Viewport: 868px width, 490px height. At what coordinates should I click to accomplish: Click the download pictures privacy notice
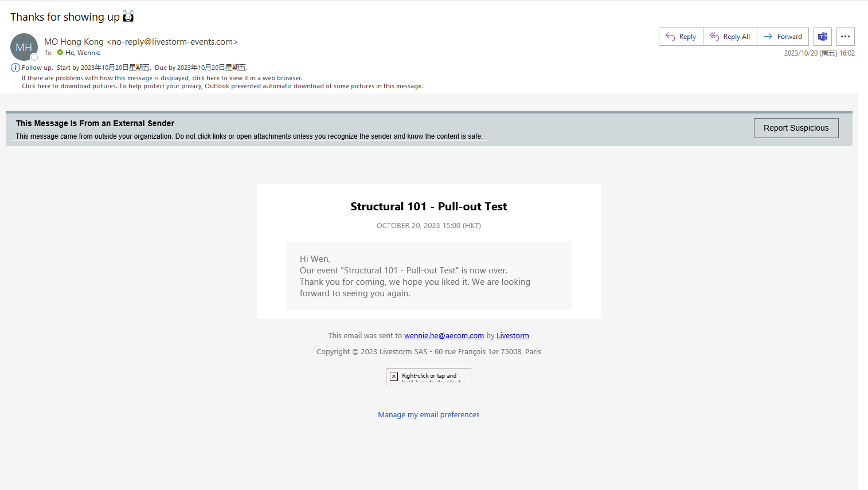click(x=222, y=87)
